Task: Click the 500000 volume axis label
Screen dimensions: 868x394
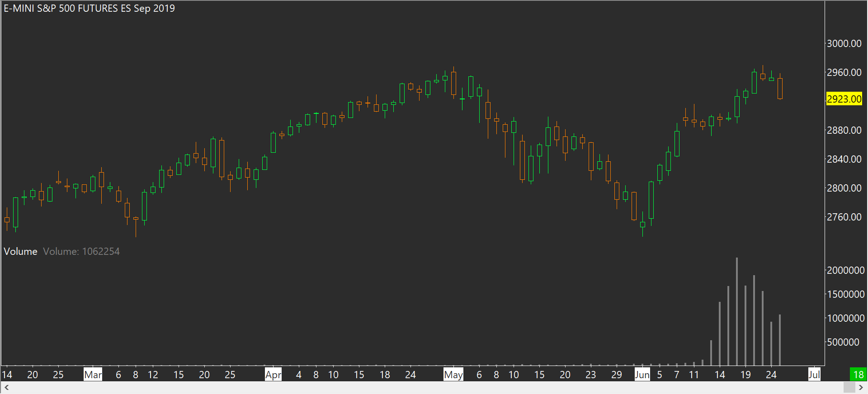Action: [x=843, y=342]
